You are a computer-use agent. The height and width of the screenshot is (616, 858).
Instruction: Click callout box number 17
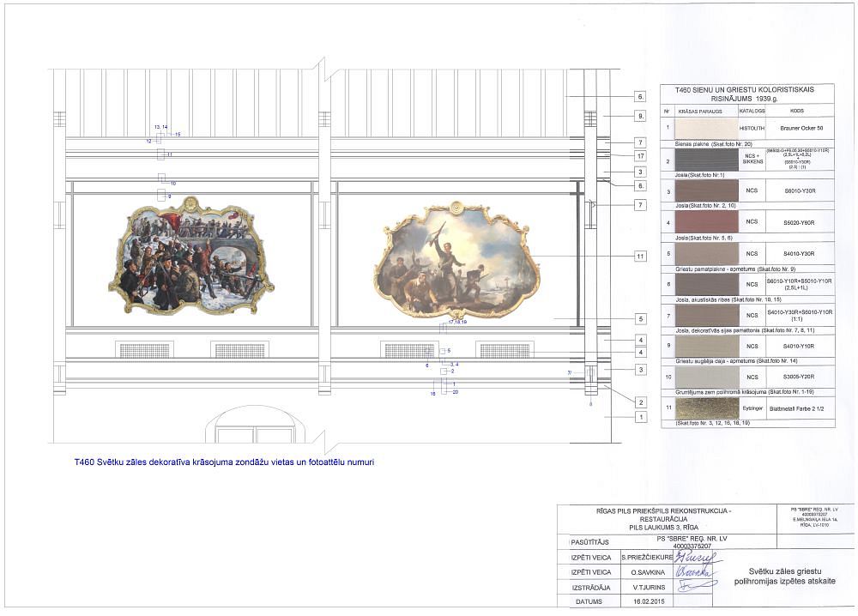pos(640,156)
